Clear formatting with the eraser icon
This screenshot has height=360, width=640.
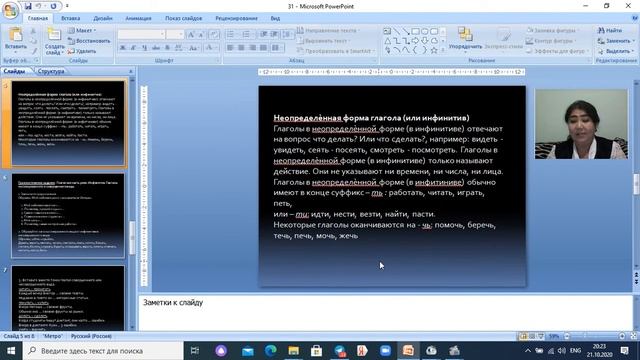213,35
